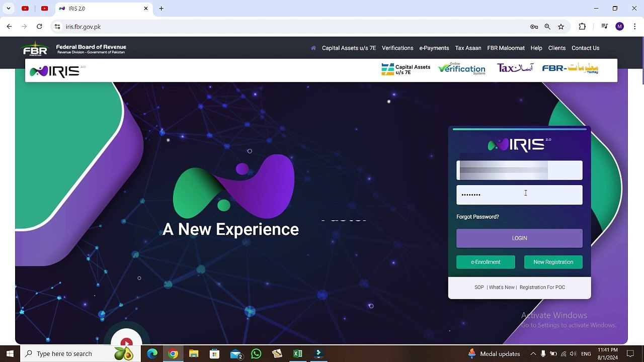Open the FBR Maloomat menu item
This screenshot has width=644, height=362.
(506, 48)
